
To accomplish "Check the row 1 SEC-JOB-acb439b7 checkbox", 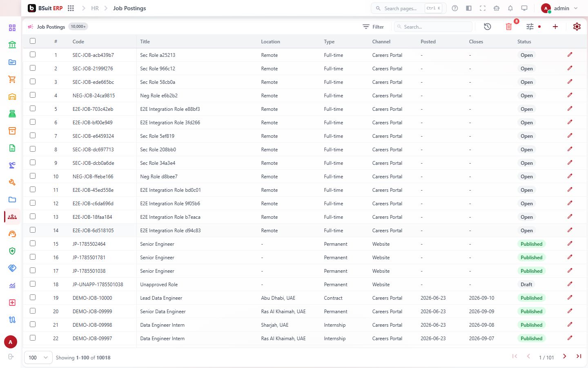I will 33,54.
